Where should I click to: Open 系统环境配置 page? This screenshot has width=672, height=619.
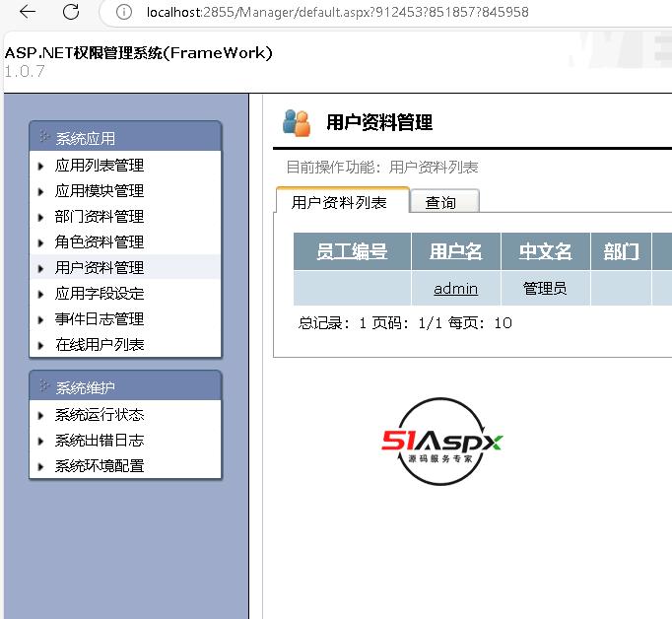click(99, 466)
